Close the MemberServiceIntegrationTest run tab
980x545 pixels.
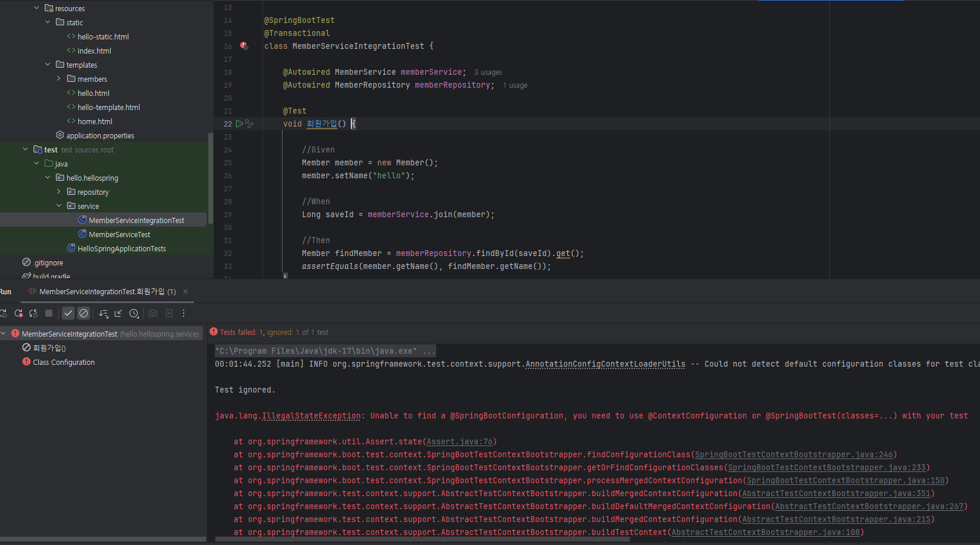click(x=185, y=291)
